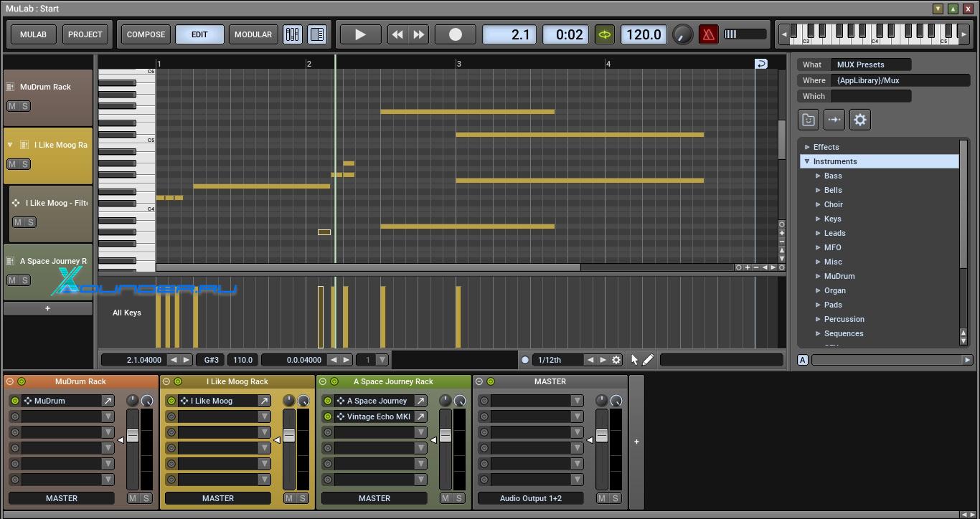
Task: Solo the MuDrum Rack track
Action: point(24,106)
